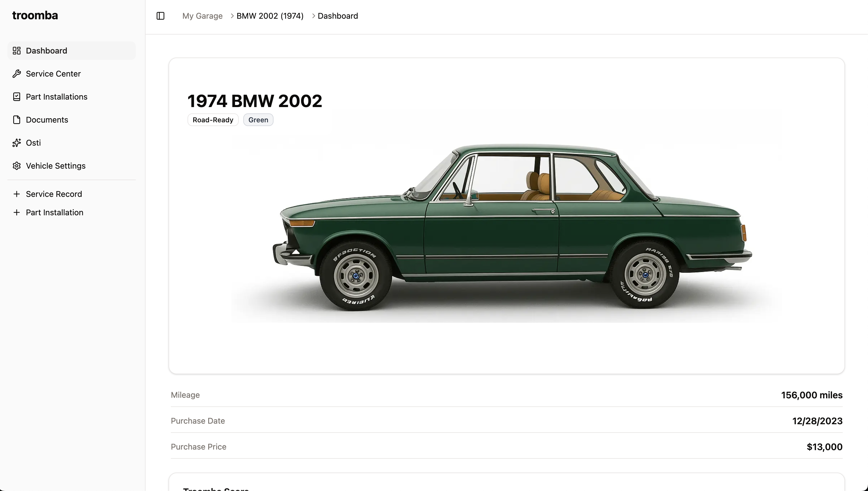Click the Osti sparkles icon

(16, 143)
